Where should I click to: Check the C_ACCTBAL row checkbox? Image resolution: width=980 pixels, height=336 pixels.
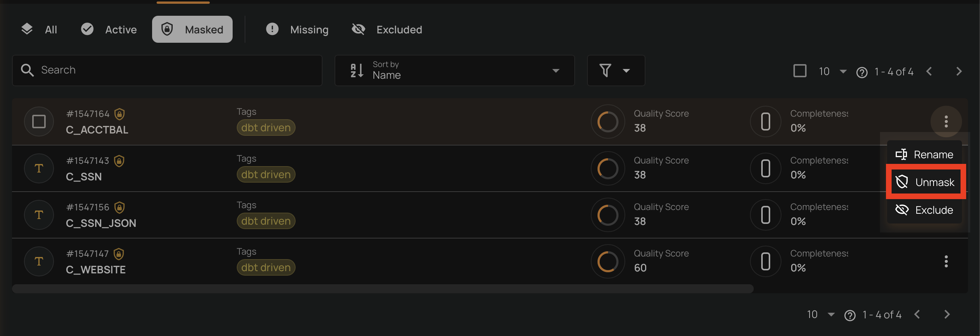(x=39, y=121)
